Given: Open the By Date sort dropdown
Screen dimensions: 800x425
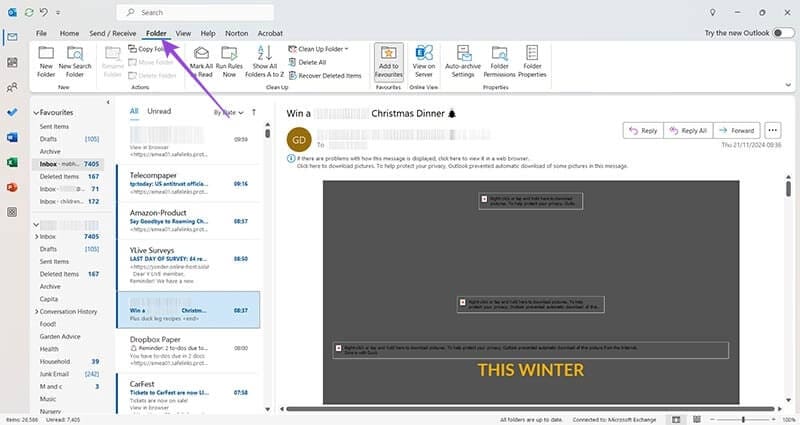Looking at the screenshot, I should (x=227, y=112).
